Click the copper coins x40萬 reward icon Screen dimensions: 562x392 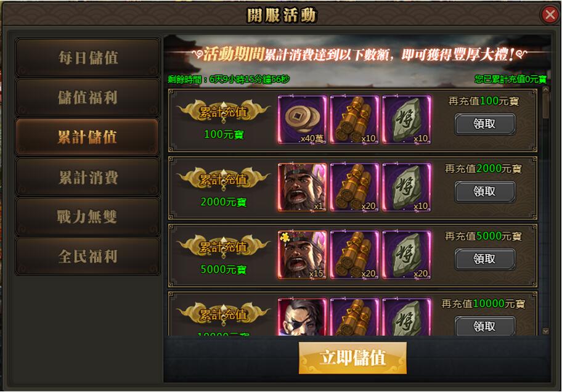pyautogui.click(x=302, y=120)
